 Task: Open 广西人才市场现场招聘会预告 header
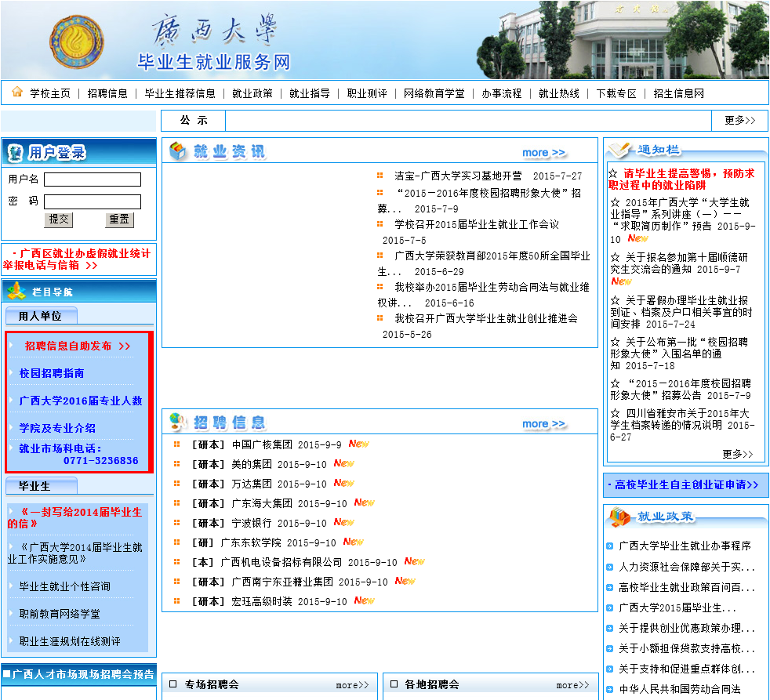point(79,674)
